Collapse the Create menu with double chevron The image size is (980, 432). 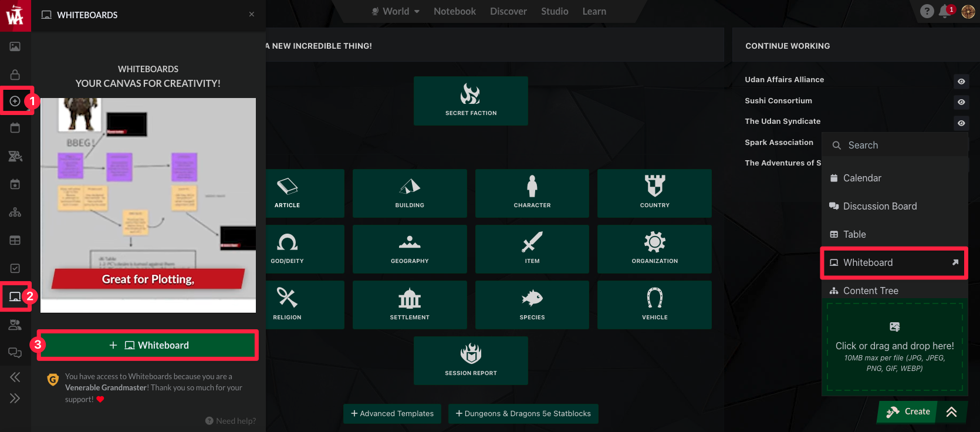[x=951, y=412]
